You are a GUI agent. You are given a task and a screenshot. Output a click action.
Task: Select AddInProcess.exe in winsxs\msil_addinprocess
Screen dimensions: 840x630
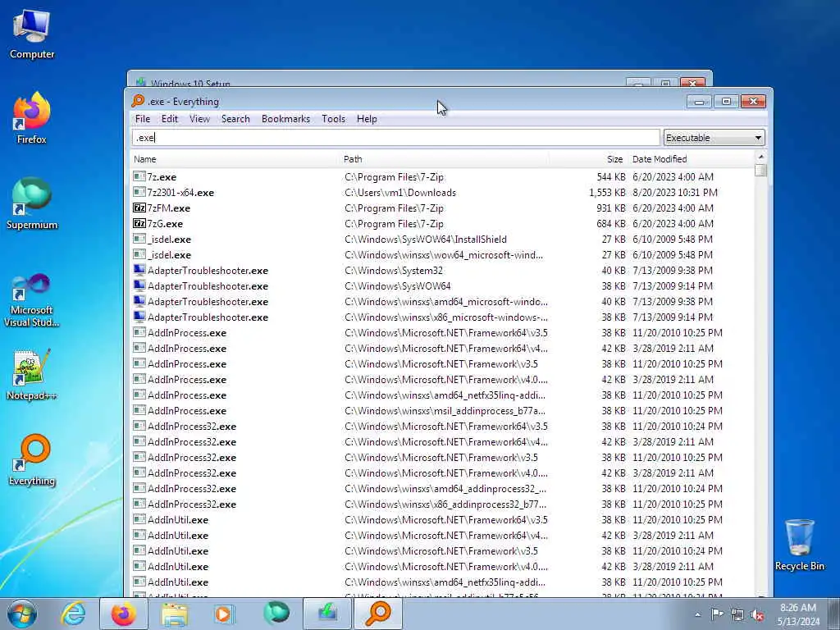(187, 411)
